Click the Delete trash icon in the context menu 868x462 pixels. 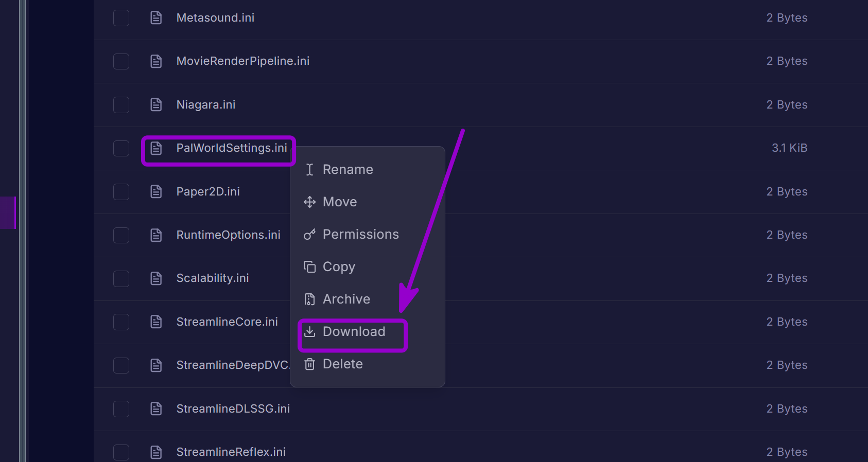[x=309, y=364]
